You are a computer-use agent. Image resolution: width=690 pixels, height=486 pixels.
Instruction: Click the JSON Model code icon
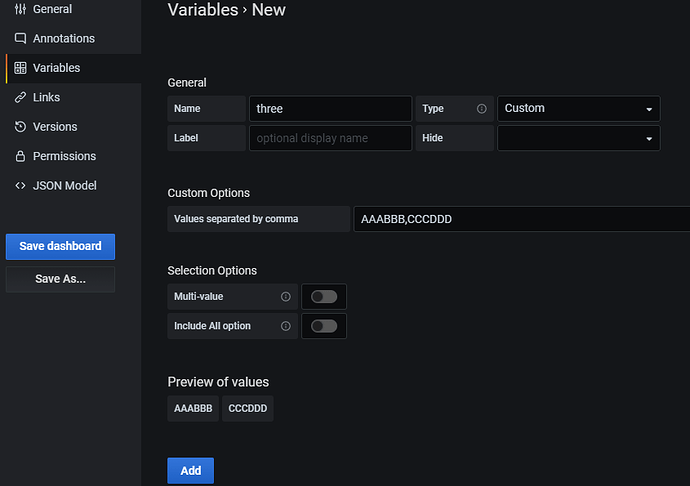tap(20, 186)
